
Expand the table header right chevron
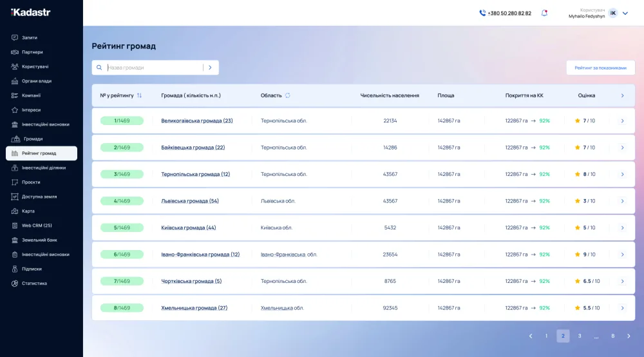pyautogui.click(x=622, y=95)
